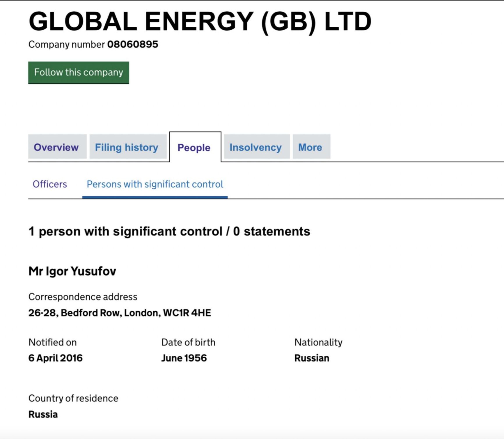Click the country of residence Russia
This screenshot has width=504, height=439.
click(43, 414)
